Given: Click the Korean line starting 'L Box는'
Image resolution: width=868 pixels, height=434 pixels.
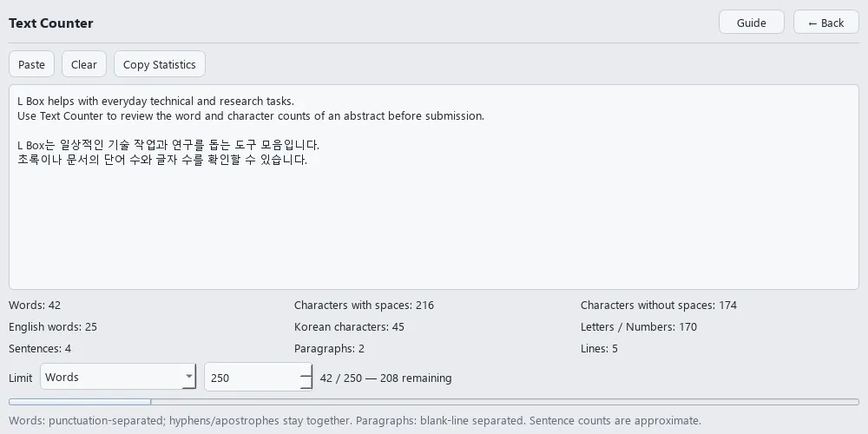Looking at the screenshot, I should [168, 145].
